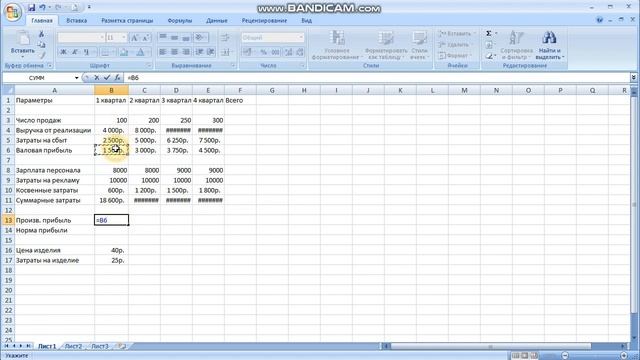The height and width of the screenshot is (360, 640).
Task: Open Format (Формат) cells dropdown
Action: point(455,55)
